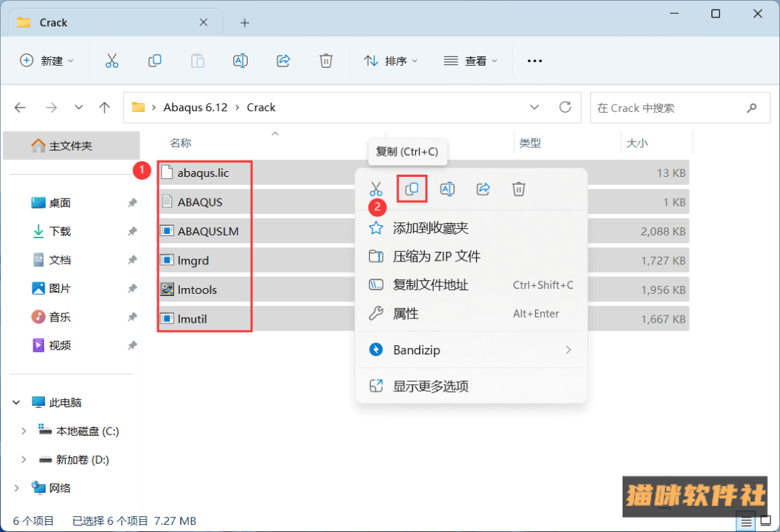Click the Rename icon in the context menu

[447, 189]
